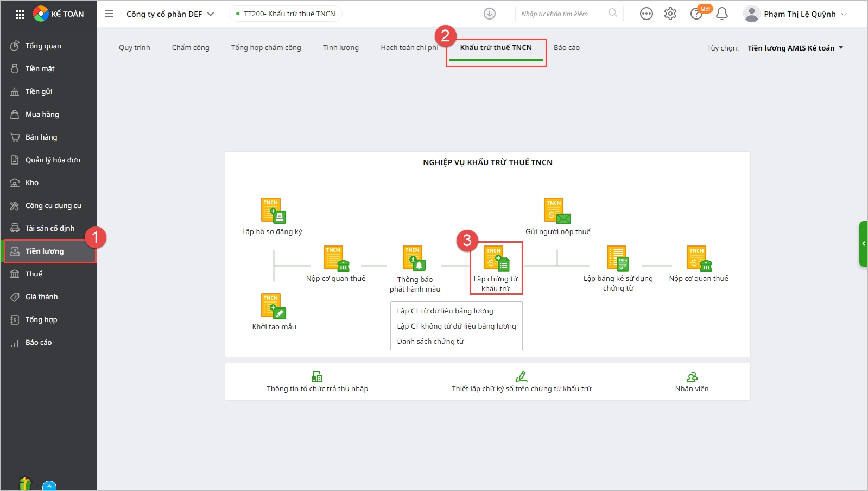Toggle the hamburger sidebar menu
The image size is (868, 491).
click(109, 14)
